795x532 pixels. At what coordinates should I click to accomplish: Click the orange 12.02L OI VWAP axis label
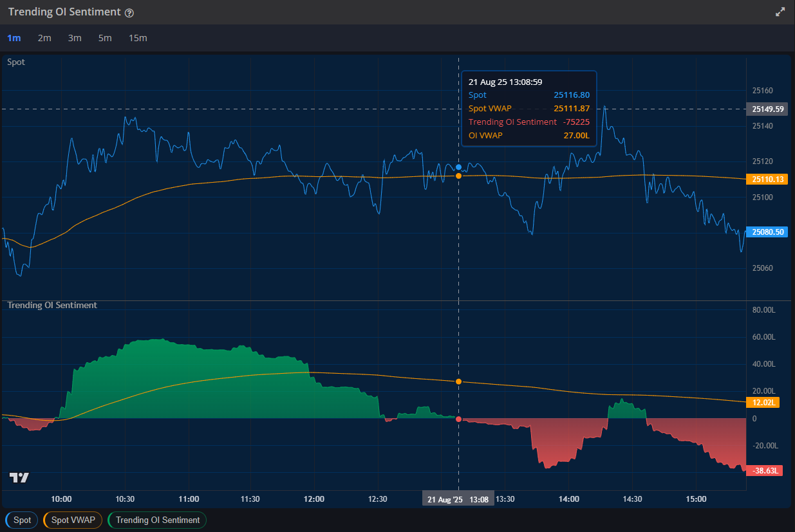[763, 402]
